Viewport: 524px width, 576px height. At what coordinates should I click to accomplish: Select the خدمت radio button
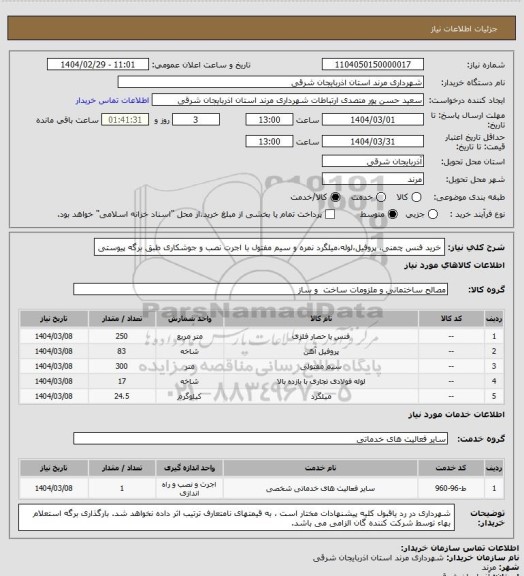[x=381, y=197]
